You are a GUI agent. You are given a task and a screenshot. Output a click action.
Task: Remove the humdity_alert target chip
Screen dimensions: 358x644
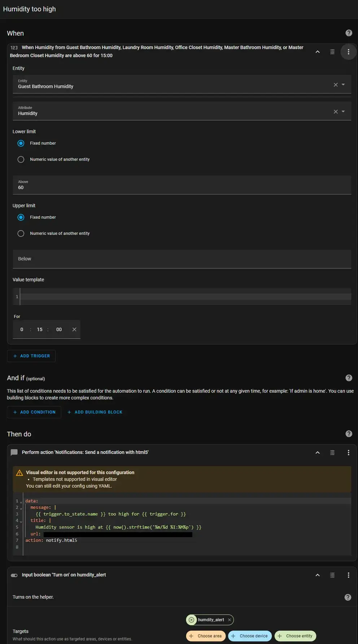[x=229, y=620]
